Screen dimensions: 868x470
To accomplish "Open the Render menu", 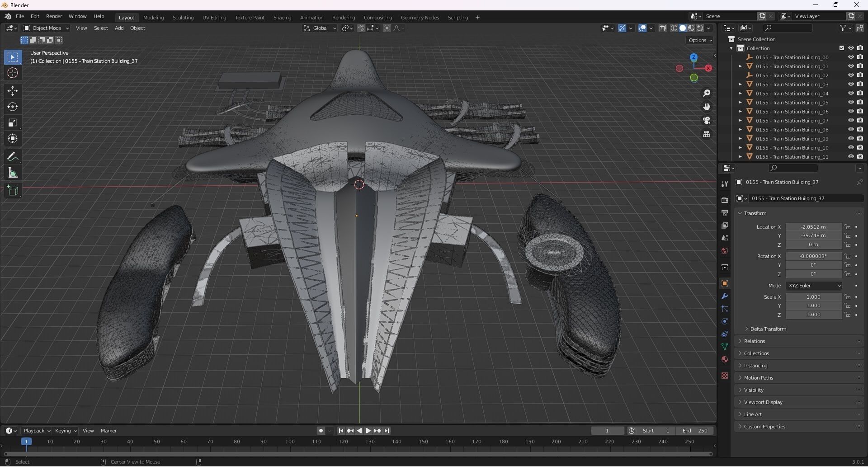I will tap(54, 16).
